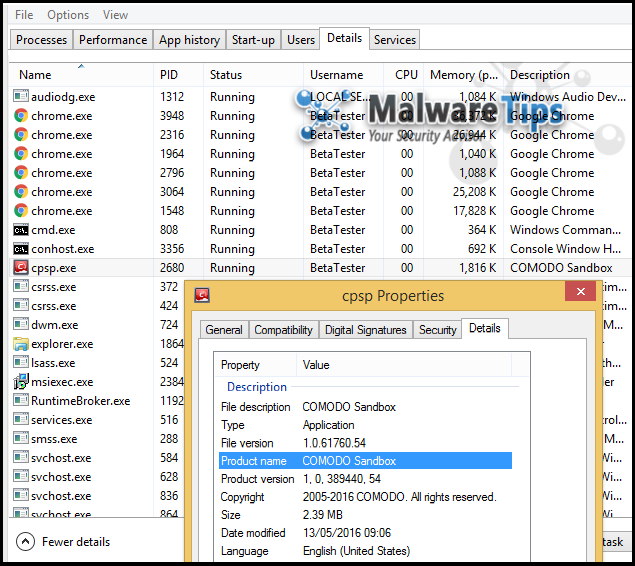
Task: Sort processes by Description column
Action: click(568, 74)
